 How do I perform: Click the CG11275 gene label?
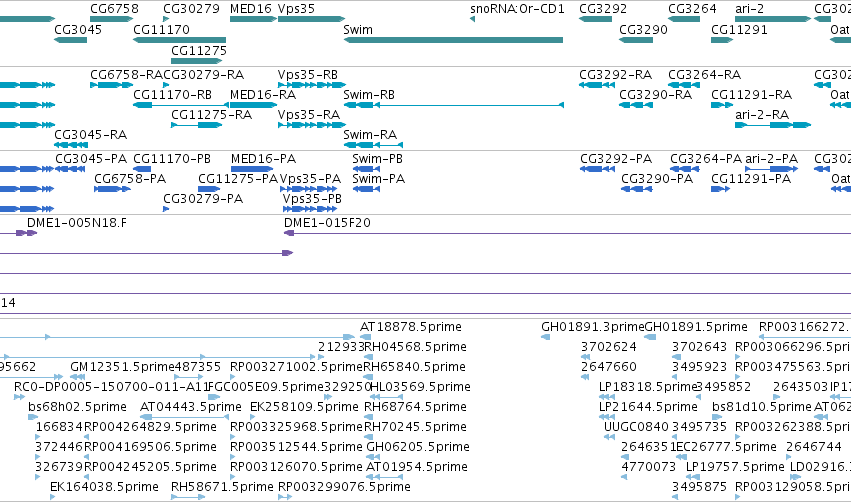coord(199,50)
